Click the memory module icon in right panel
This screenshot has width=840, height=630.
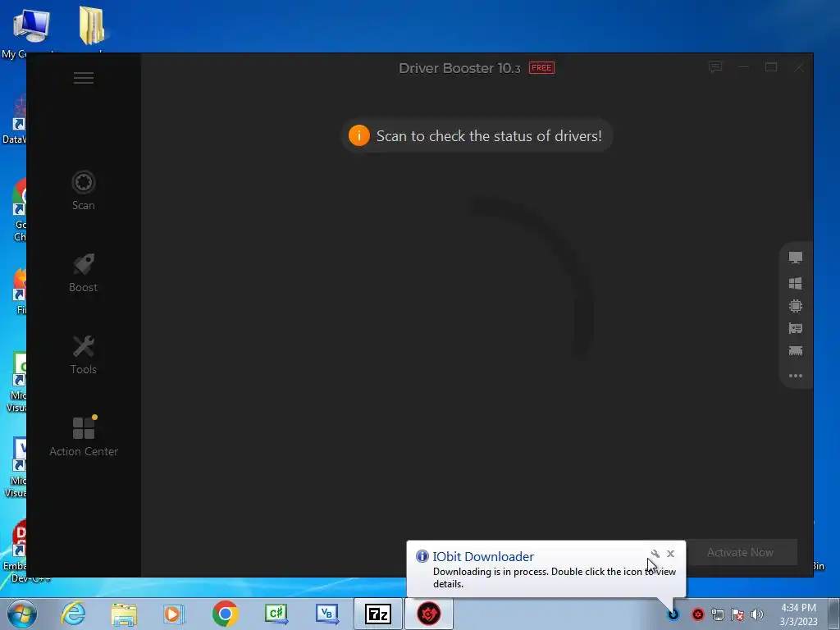click(796, 351)
